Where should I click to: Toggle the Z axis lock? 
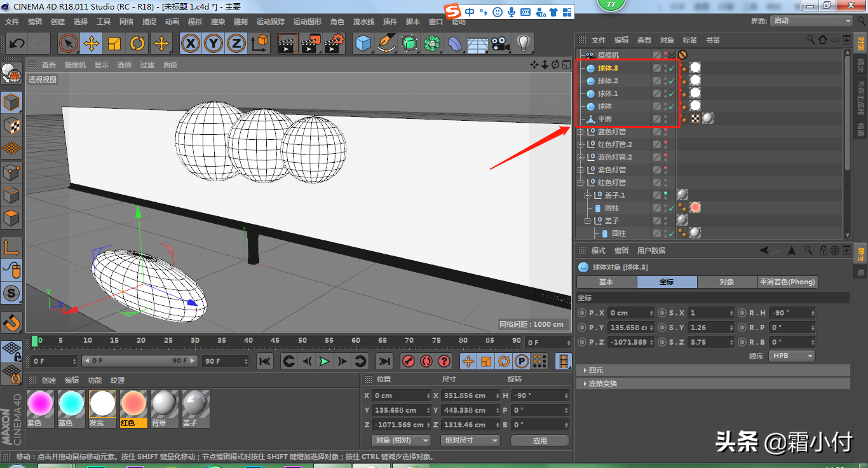(x=236, y=44)
